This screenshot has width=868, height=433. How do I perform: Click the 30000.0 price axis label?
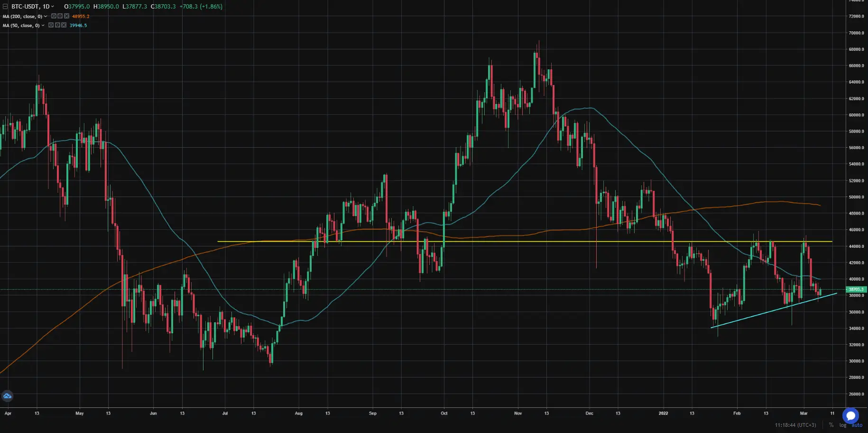[x=856, y=361]
